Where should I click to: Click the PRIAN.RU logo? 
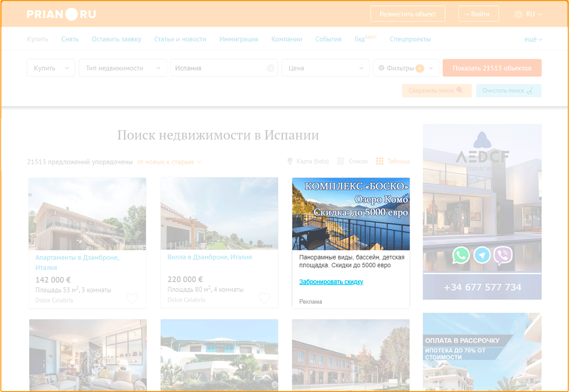(61, 14)
